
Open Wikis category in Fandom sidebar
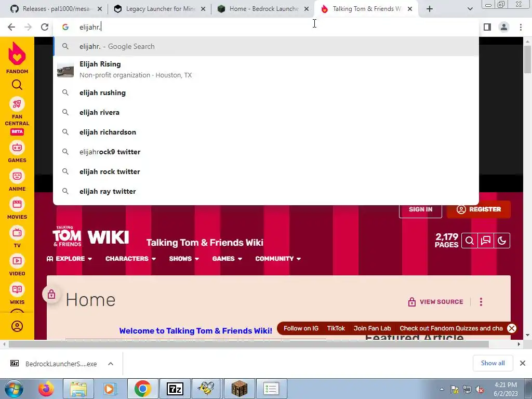(x=17, y=294)
